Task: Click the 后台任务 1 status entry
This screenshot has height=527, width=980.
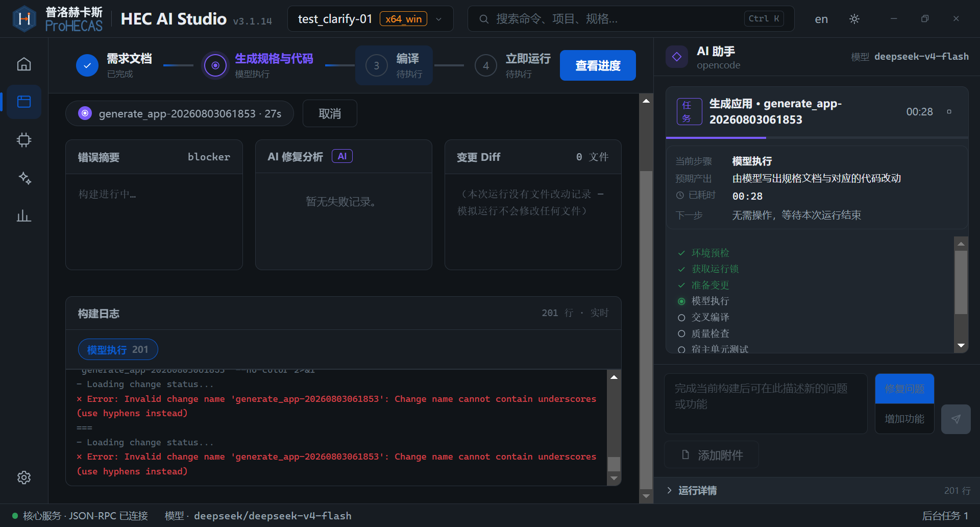Action: [x=945, y=516]
